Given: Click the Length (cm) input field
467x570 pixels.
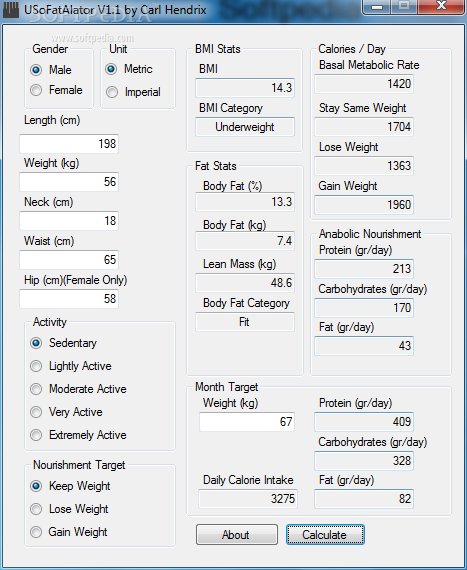Looking at the screenshot, I should tap(69, 144).
